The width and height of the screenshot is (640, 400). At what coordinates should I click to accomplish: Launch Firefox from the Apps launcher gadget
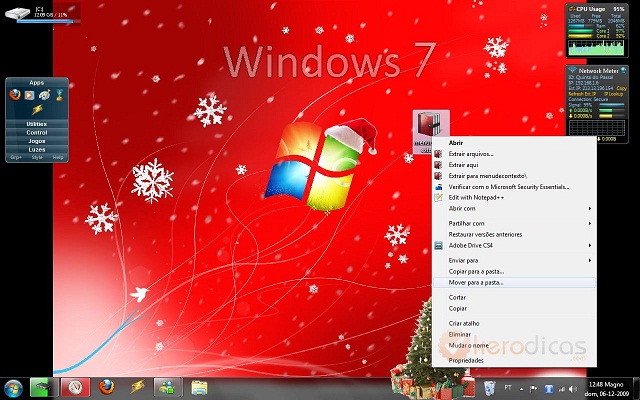[15, 95]
